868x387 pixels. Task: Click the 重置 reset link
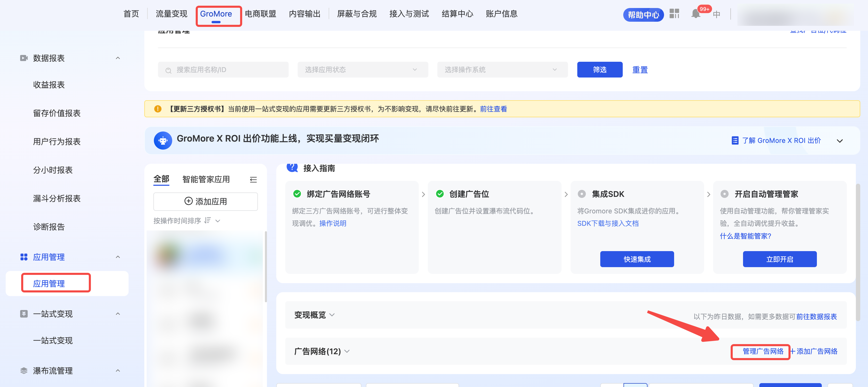click(640, 70)
